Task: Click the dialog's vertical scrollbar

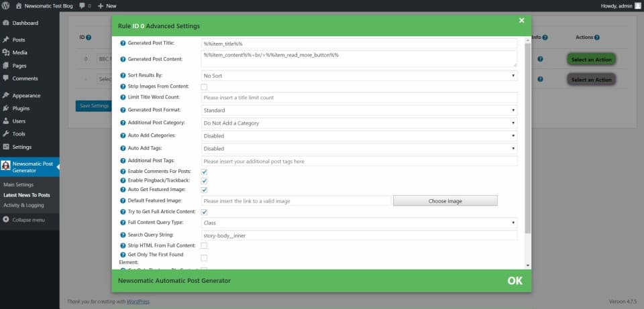Action: click(x=528, y=137)
